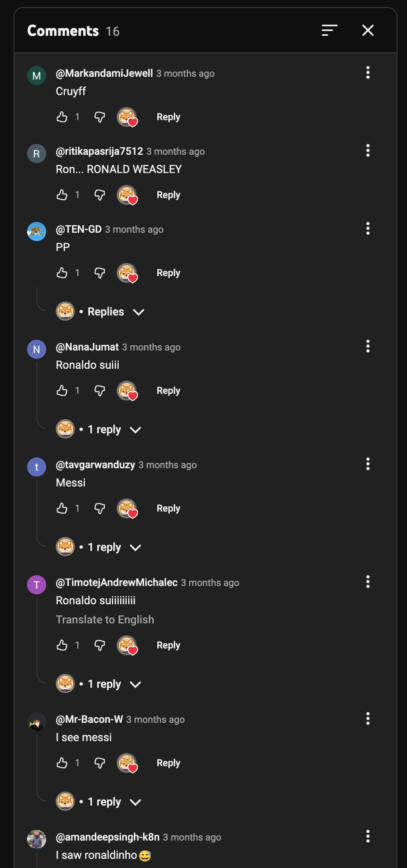Open the three-dot menu on @Mr-Bacon-W's comment

368,718
